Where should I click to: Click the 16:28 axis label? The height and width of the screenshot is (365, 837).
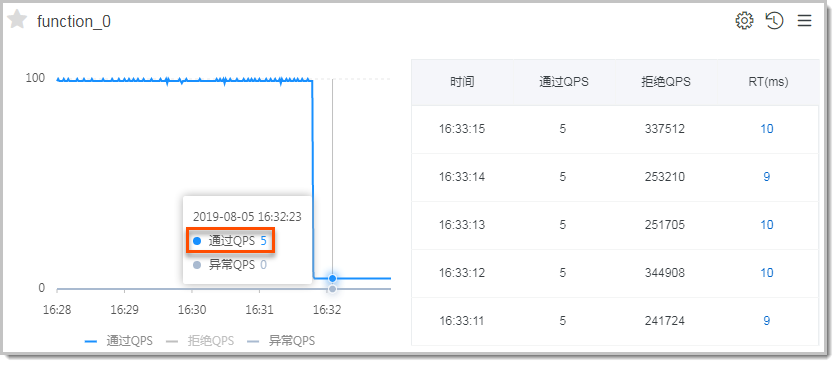[x=57, y=310]
